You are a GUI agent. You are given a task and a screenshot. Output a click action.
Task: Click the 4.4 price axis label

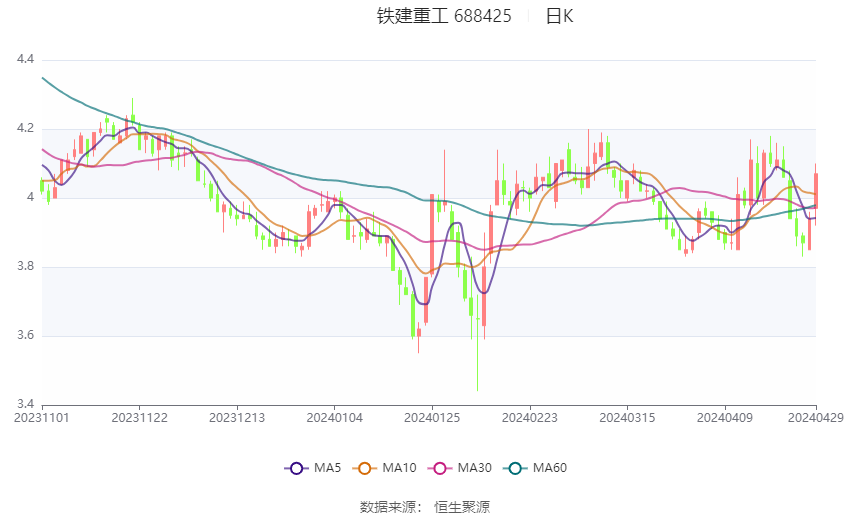[26, 60]
